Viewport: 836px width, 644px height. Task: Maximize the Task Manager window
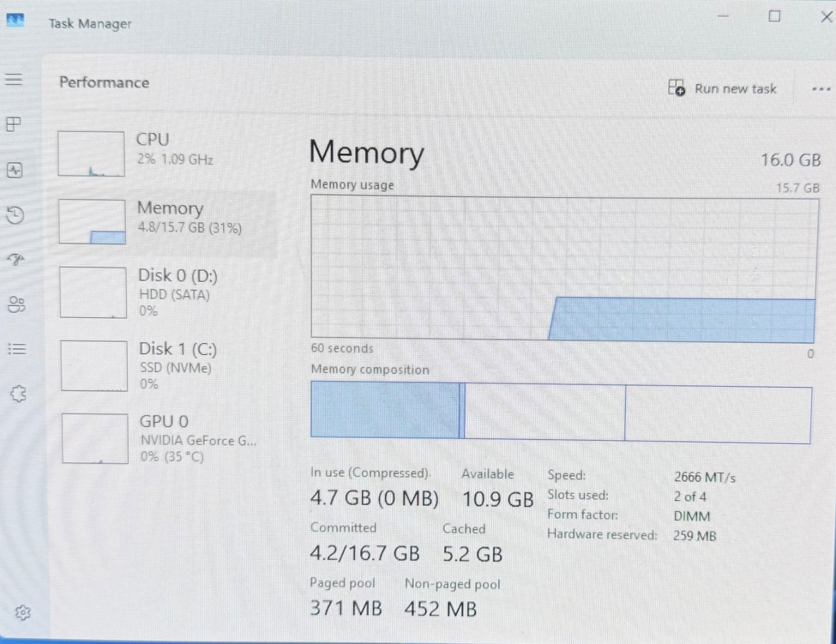click(x=774, y=16)
